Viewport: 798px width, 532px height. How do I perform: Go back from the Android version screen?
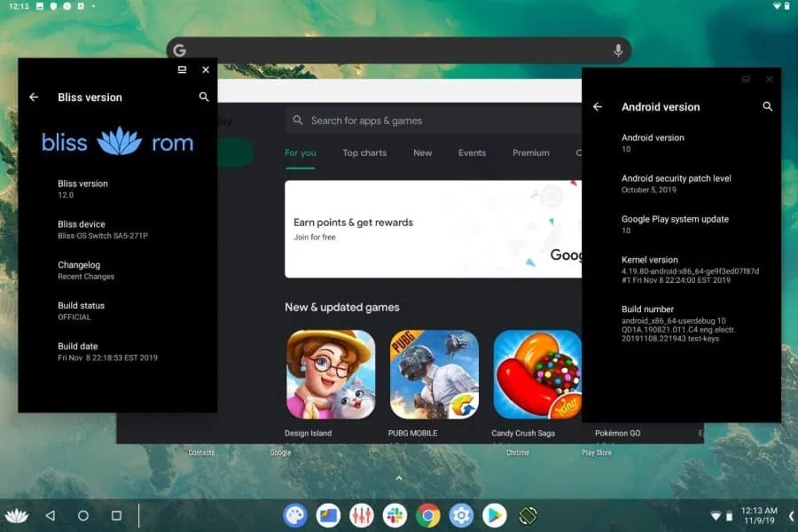tap(598, 106)
